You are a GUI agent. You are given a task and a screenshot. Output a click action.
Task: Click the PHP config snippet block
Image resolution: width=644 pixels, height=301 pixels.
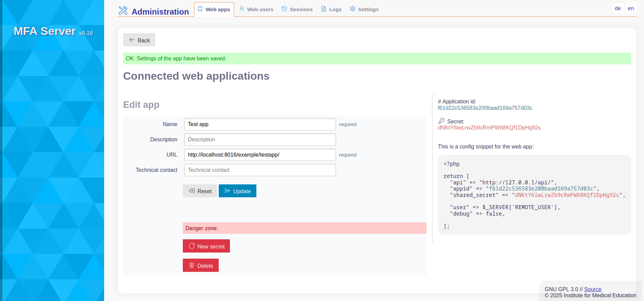click(x=534, y=195)
